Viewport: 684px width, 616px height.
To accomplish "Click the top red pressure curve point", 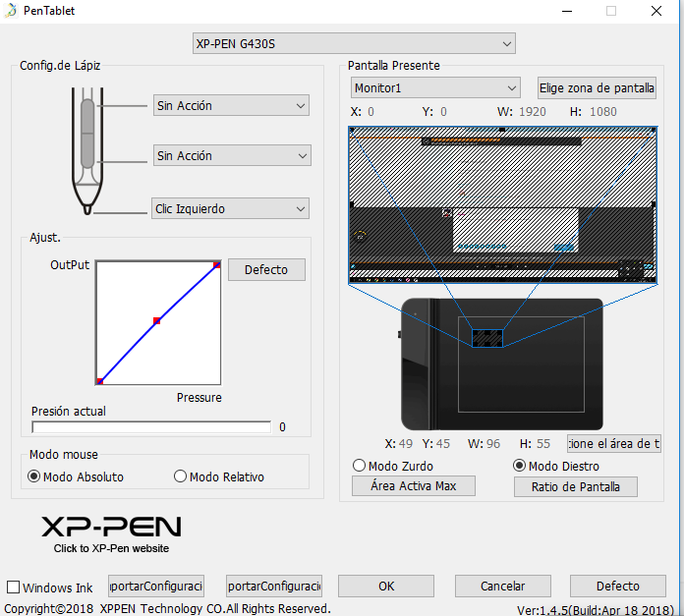I will pyautogui.click(x=216, y=265).
